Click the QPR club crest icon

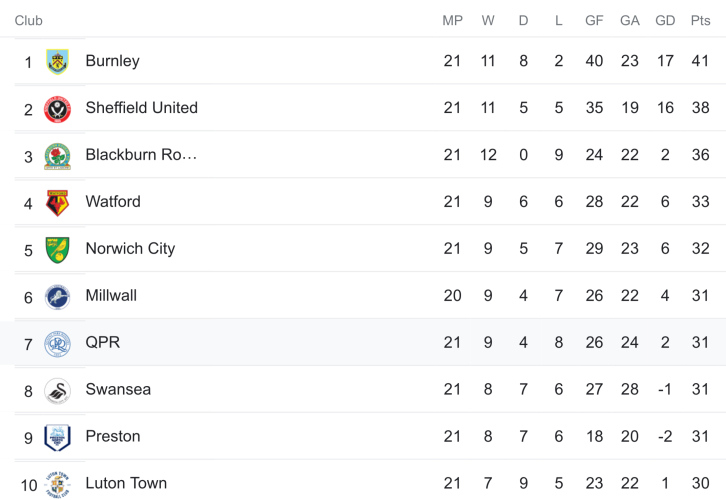[x=57, y=344]
